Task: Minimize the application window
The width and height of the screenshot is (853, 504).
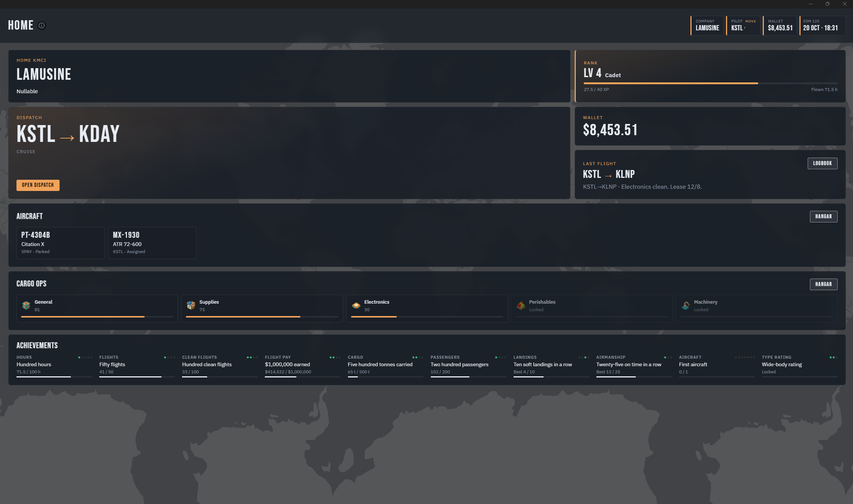Action: (x=810, y=4)
